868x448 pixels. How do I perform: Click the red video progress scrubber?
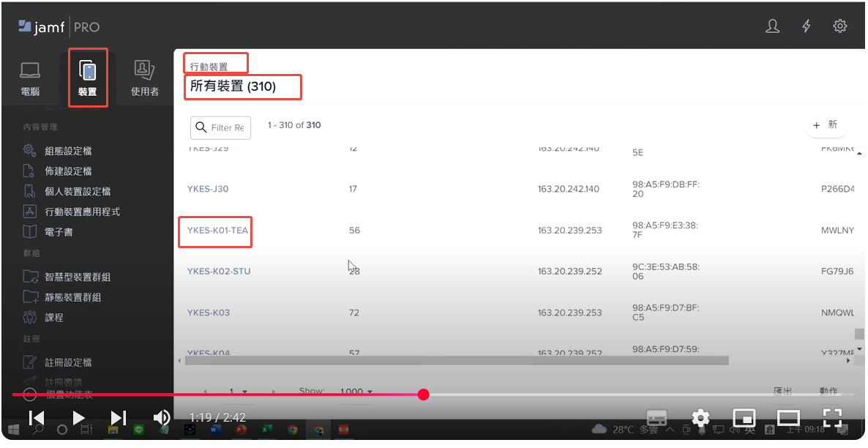click(423, 395)
